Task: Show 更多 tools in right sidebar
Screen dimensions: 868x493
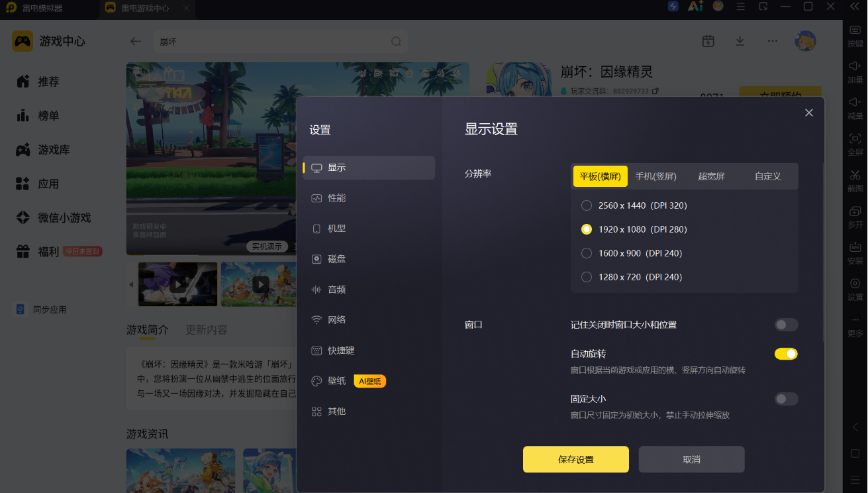Action: [x=855, y=327]
